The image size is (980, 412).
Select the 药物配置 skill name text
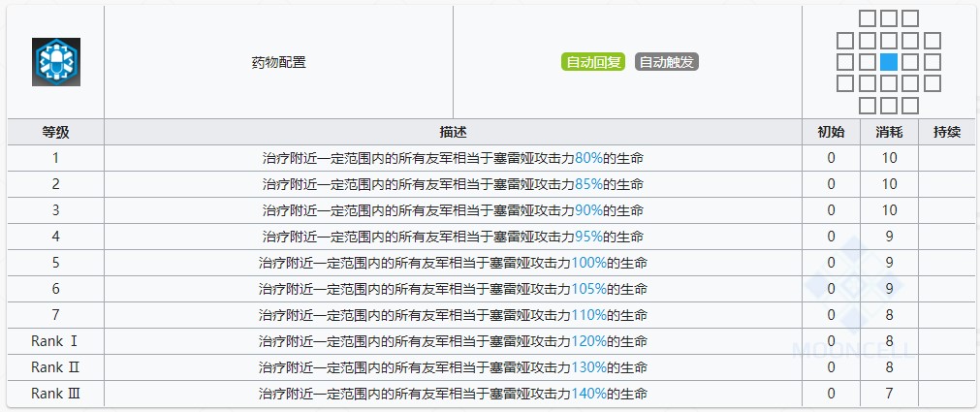[279, 62]
